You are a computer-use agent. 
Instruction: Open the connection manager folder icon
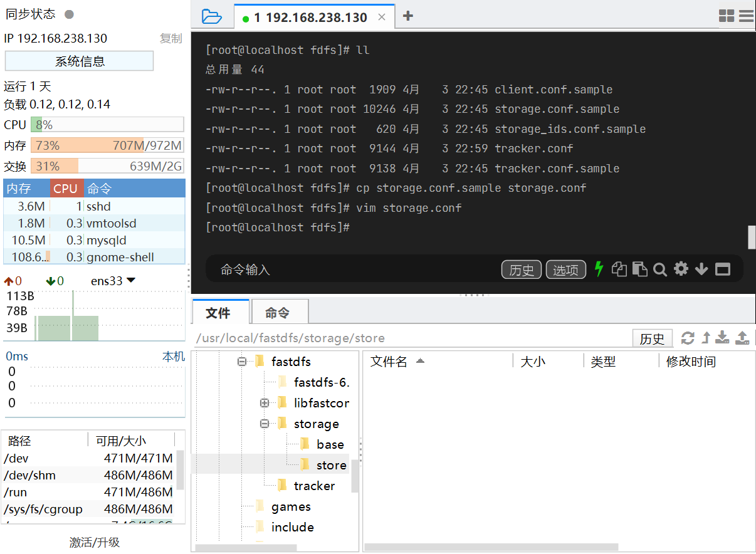(x=212, y=17)
